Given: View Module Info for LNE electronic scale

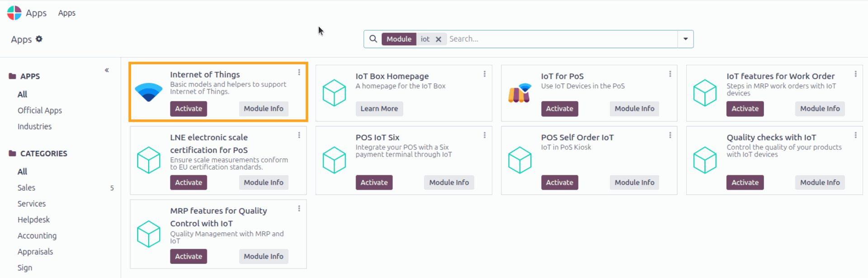Looking at the screenshot, I should point(264,182).
